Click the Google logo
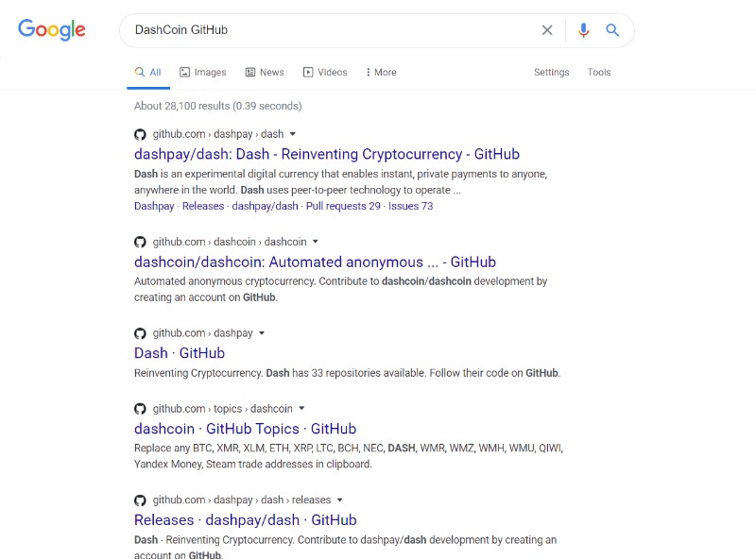756x559 pixels. [x=52, y=30]
